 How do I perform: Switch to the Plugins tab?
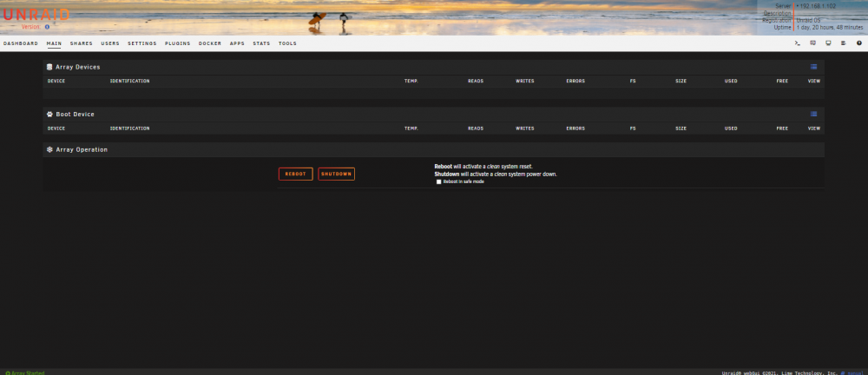click(x=178, y=43)
